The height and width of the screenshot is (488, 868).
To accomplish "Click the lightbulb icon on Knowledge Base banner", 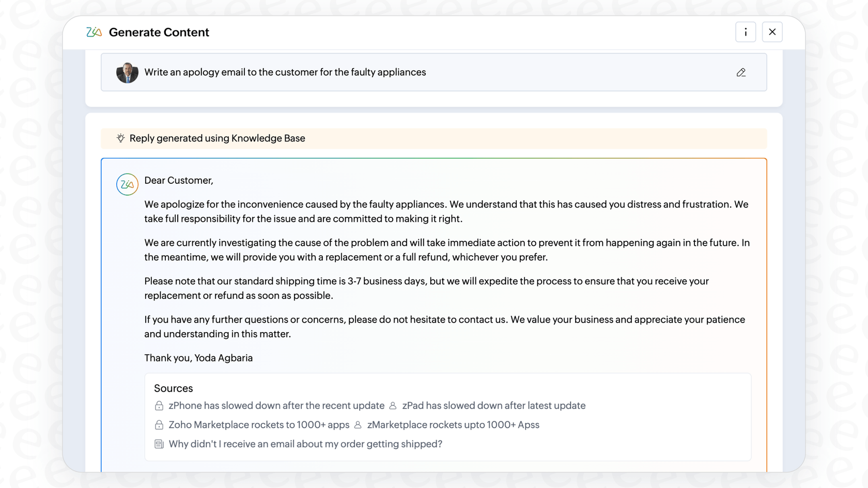I will coord(120,138).
